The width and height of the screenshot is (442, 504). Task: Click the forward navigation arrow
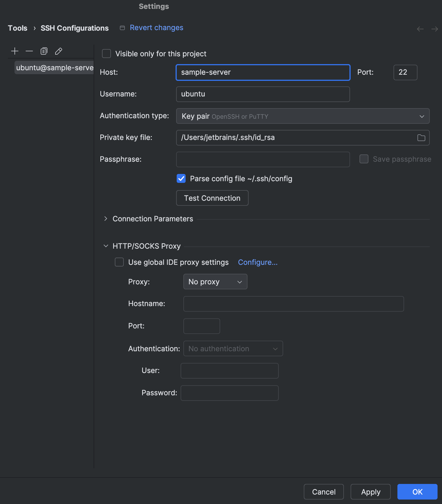[x=434, y=29]
